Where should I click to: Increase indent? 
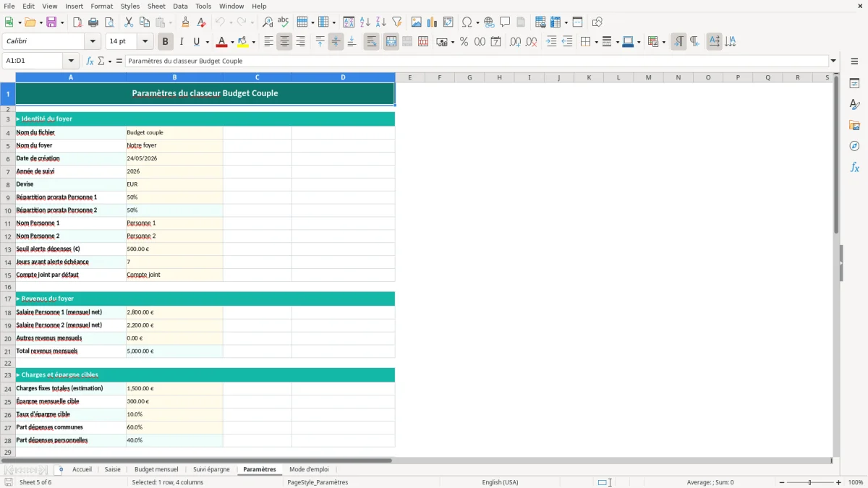(x=551, y=42)
